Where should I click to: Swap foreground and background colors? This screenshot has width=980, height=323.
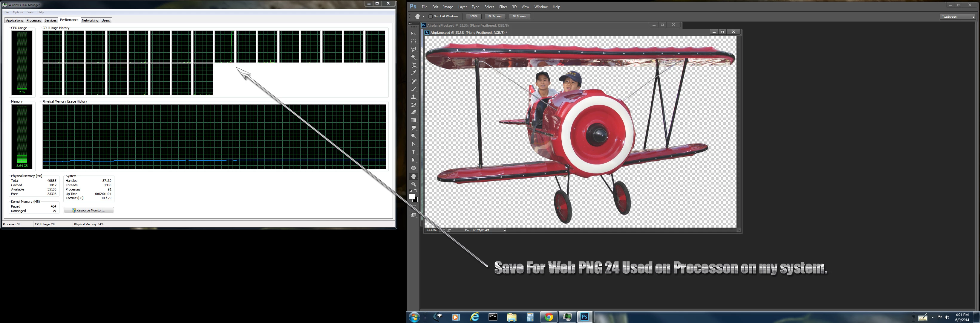[x=416, y=191]
